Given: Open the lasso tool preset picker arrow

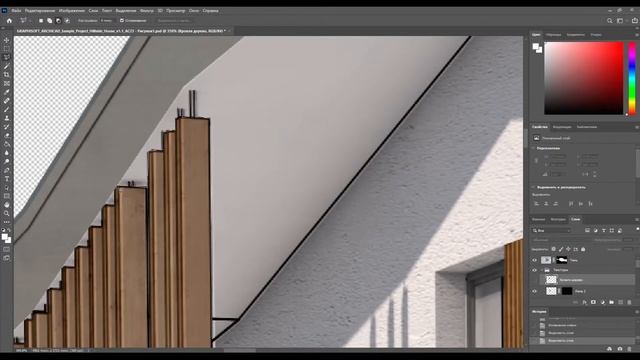Looking at the screenshot, I should pos(30,20).
